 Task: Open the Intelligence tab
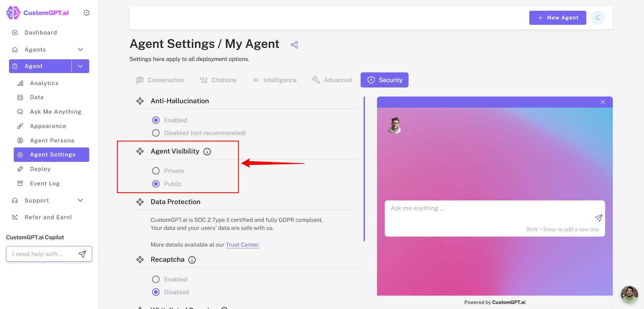[x=275, y=80]
